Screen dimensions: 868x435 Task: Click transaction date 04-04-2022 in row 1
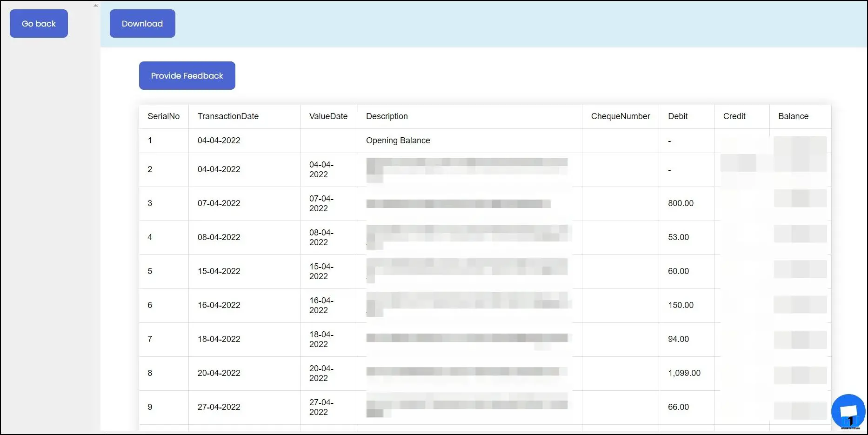point(219,141)
